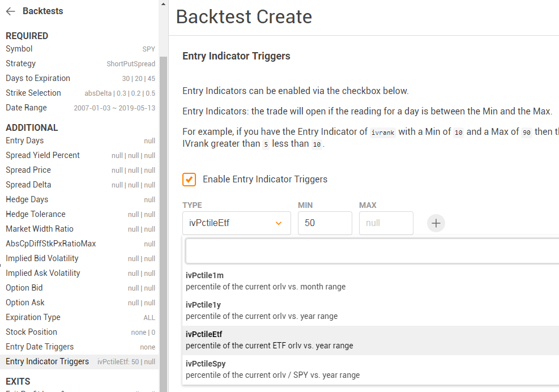
Task: Click the plus icon to add another trigger
Action: pyautogui.click(x=436, y=223)
